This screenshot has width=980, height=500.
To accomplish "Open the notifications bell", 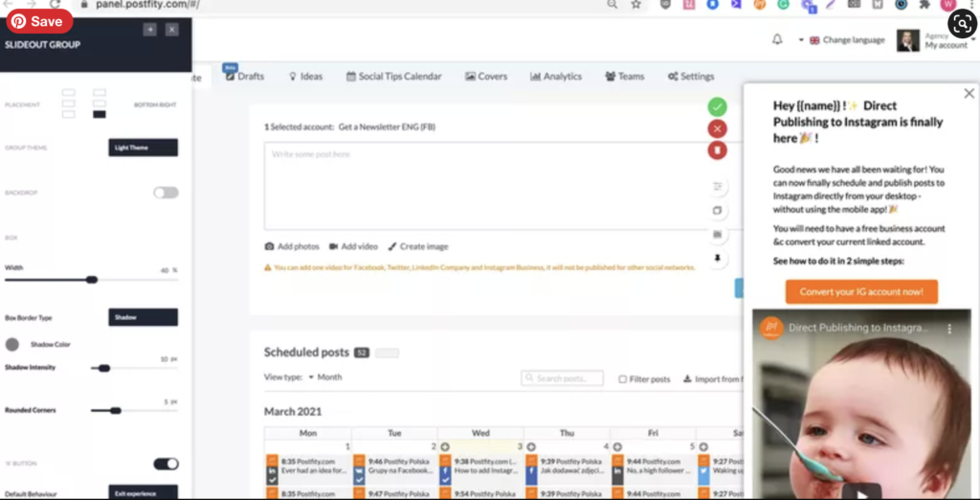I will pos(777,40).
